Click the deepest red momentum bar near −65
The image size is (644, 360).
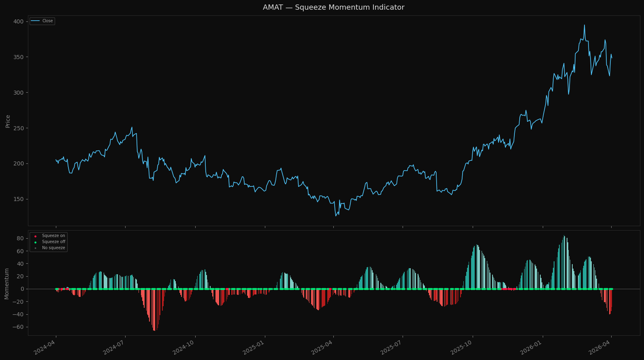click(x=154, y=310)
